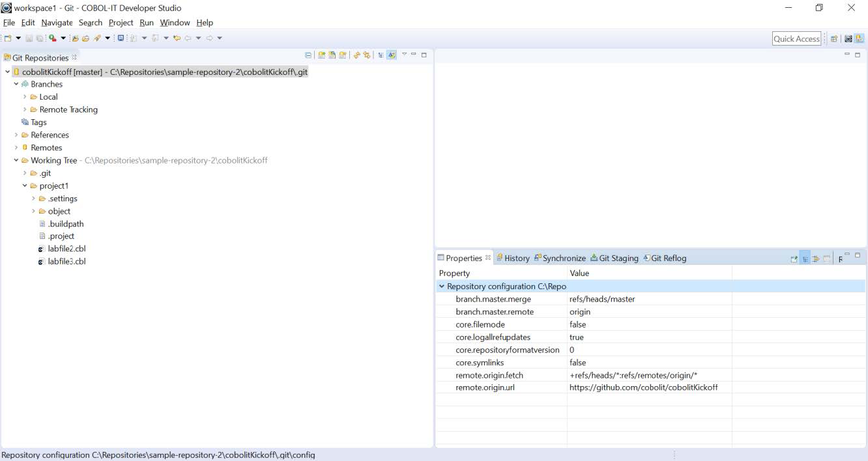Click Restore Default Value in Properties toolbar

(828, 258)
